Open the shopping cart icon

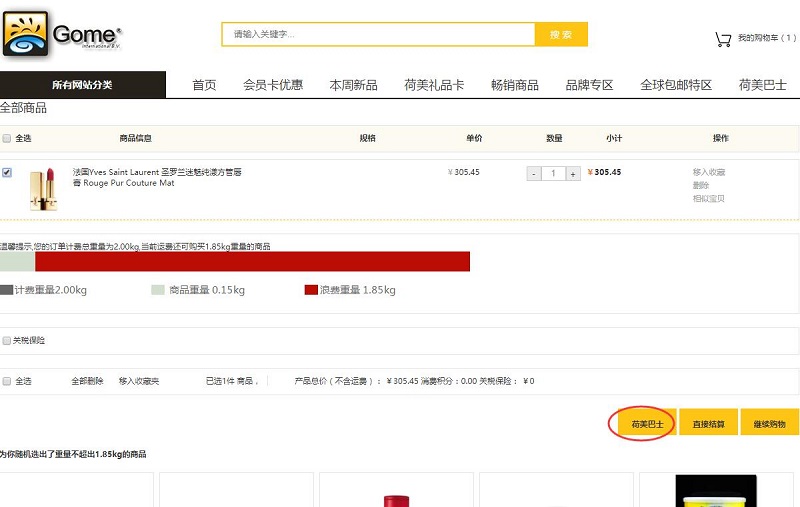point(723,39)
